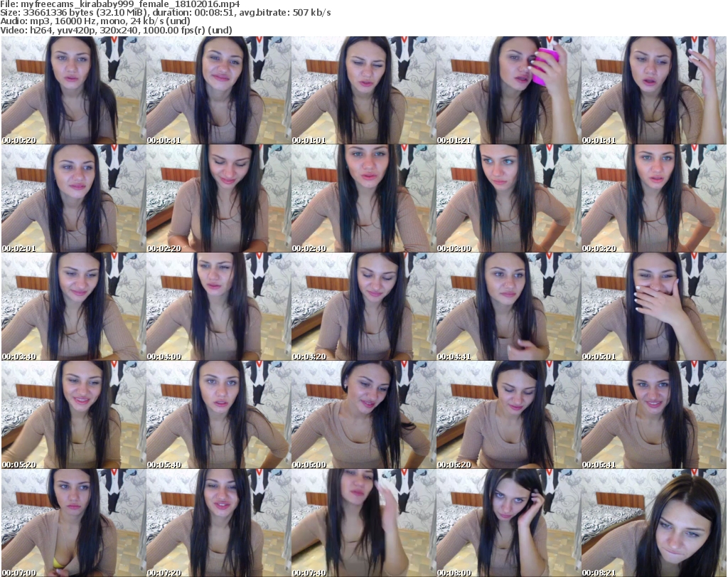Select the frame thumbnail stamped 00:05:40
Image resolution: width=728 pixels, height=577 pixels.
(x=219, y=415)
